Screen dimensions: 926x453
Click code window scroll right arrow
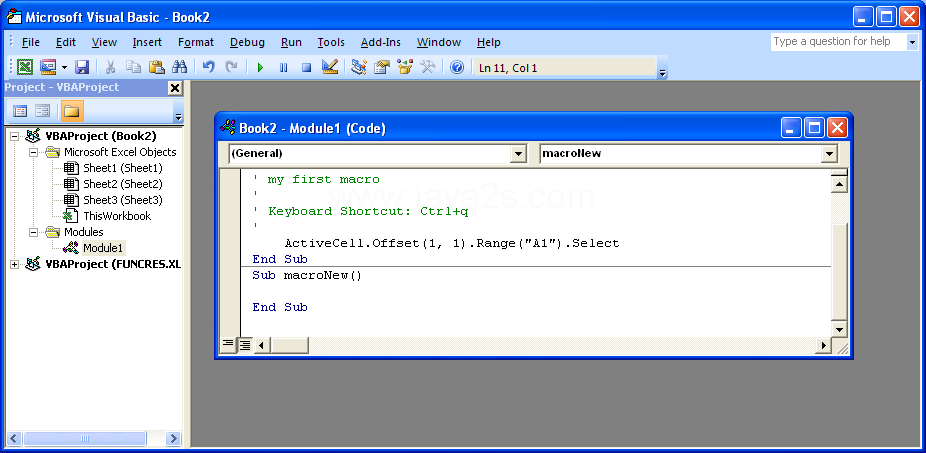[823, 344]
